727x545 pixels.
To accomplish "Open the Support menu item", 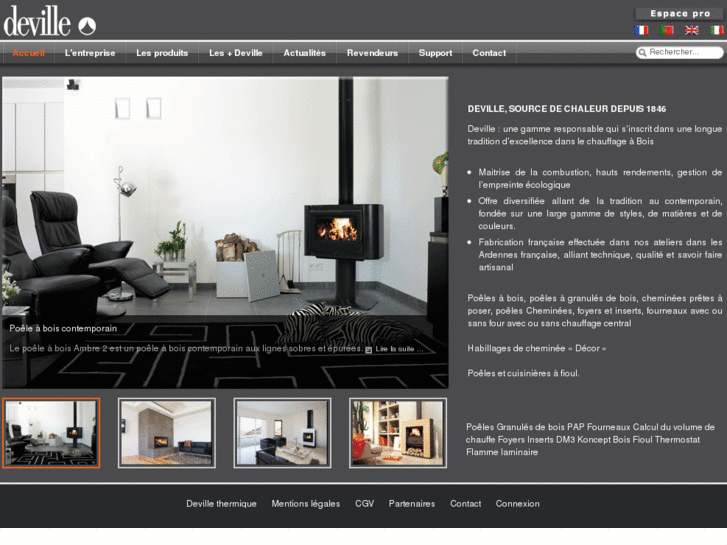I will (435, 53).
